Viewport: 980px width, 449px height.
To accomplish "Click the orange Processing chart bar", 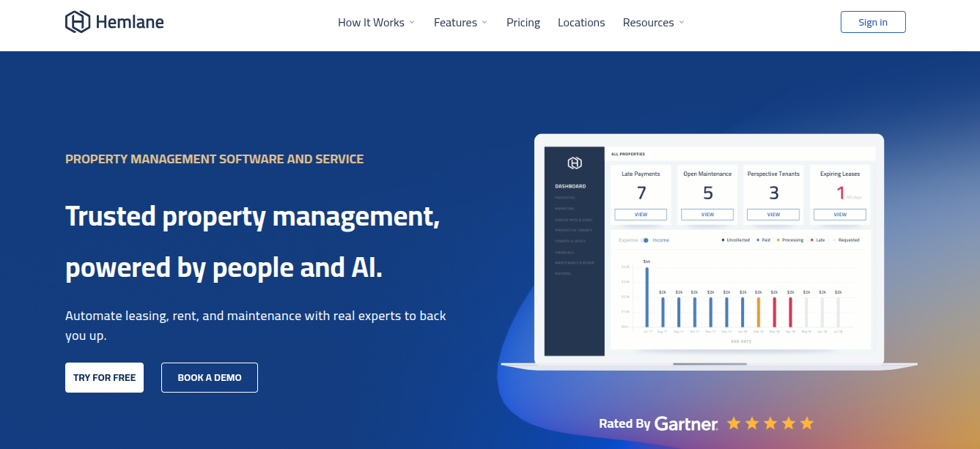I will coord(759,312).
